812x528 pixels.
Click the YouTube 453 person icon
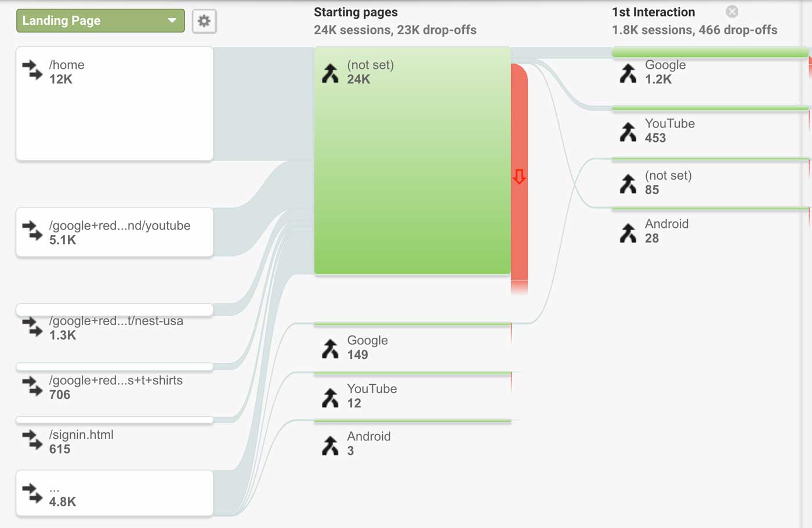pyautogui.click(x=628, y=132)
